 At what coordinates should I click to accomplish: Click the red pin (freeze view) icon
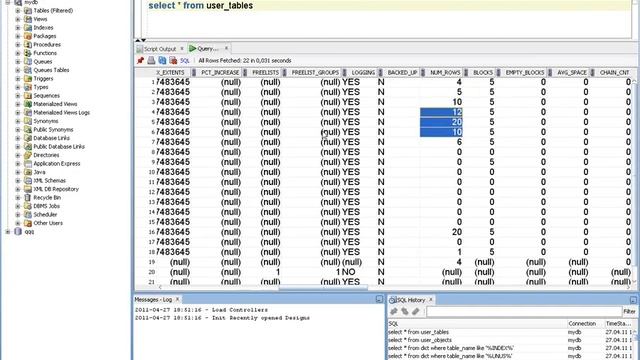140,60
